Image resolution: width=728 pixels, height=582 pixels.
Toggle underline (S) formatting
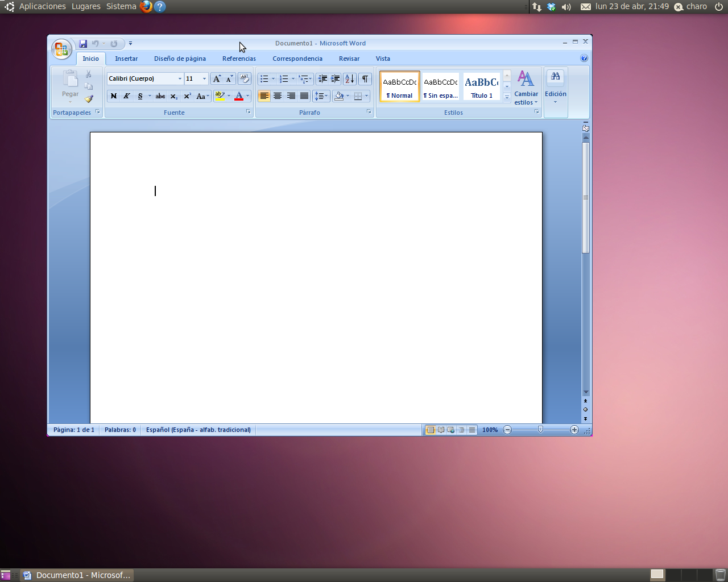[x=140, y=96]
